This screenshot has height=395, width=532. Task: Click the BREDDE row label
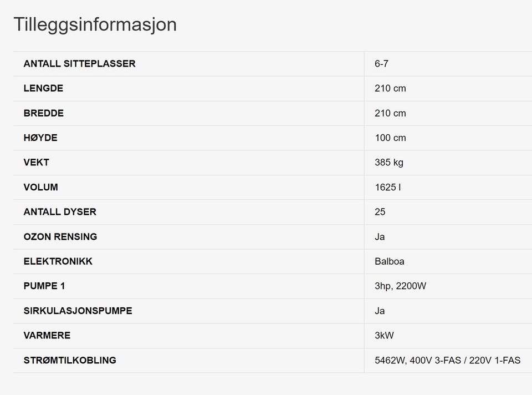click(x=44, y=113)
